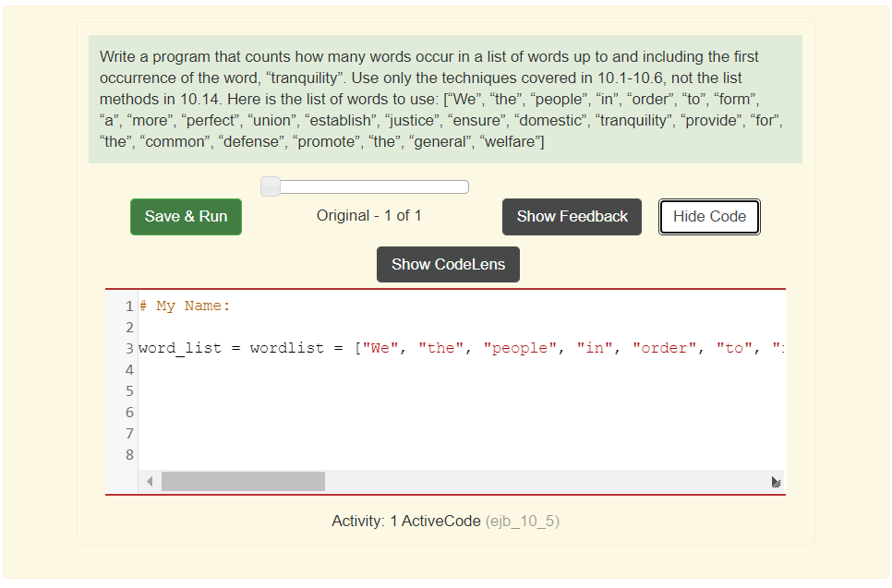Place cursor on the '# My Name:' comment line
The image size is (892, 588).
pos(185,306)
